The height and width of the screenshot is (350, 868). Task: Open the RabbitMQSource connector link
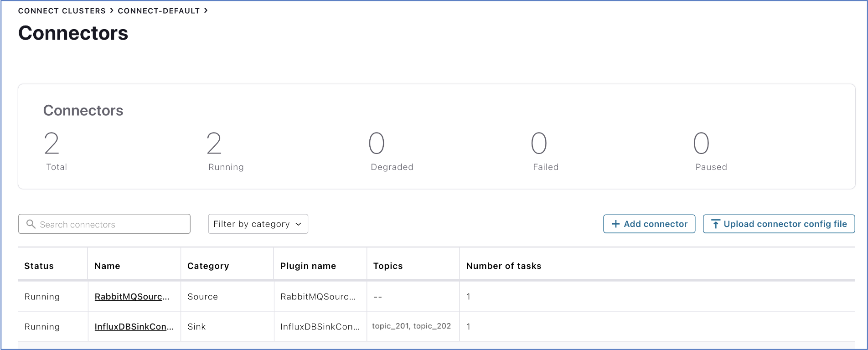pos(132,297)
